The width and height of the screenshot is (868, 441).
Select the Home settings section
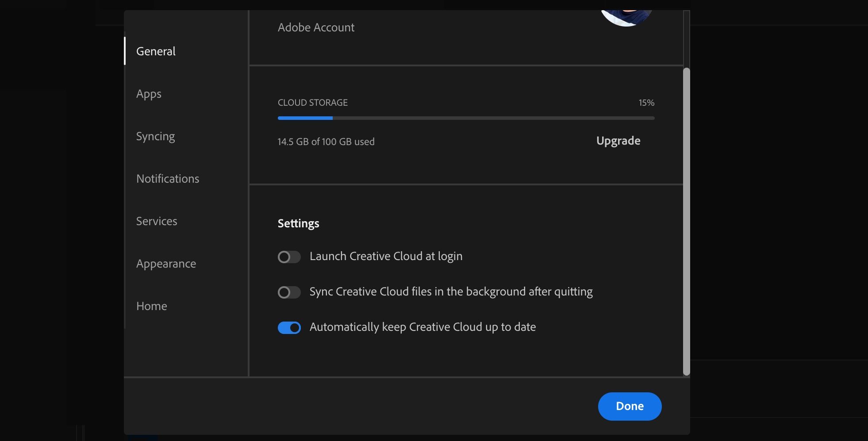tap(151, 306)
